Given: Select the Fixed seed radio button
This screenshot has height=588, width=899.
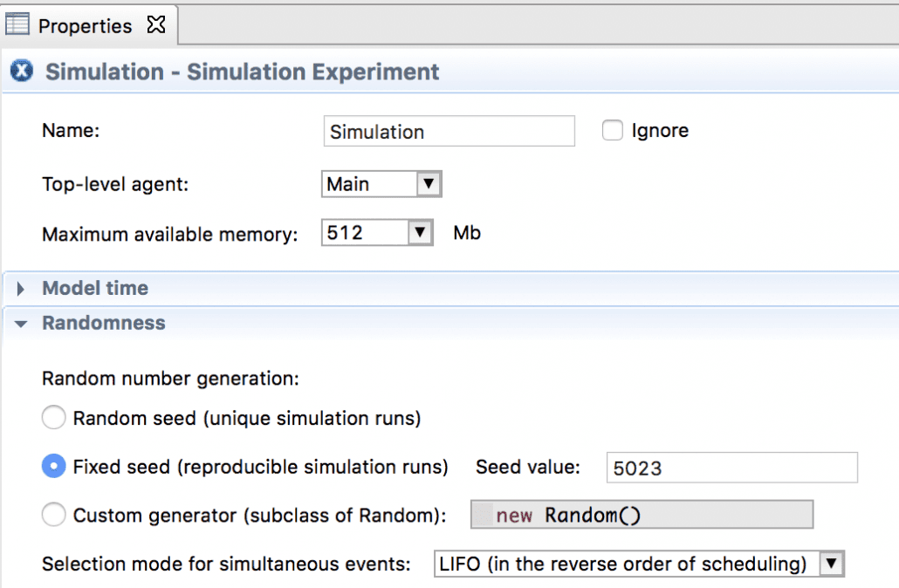Looking at the screenshot, I should (x=54, y=467).
